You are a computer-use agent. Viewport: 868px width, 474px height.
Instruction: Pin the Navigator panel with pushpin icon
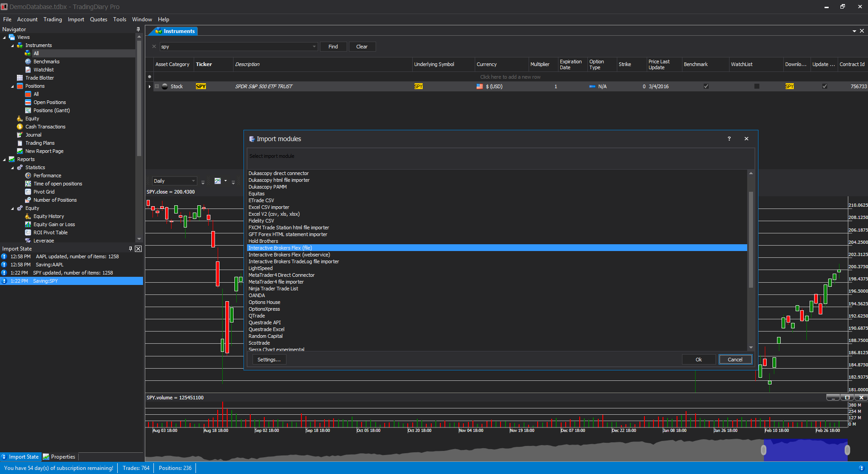click(138, 29)
